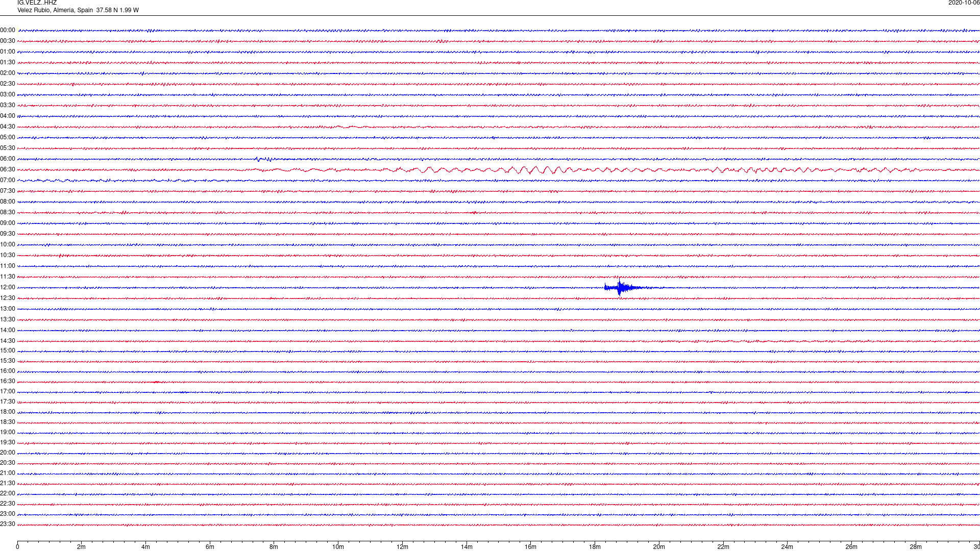
Task: Select the 14:00 trace row label
Action: point(8,331)
